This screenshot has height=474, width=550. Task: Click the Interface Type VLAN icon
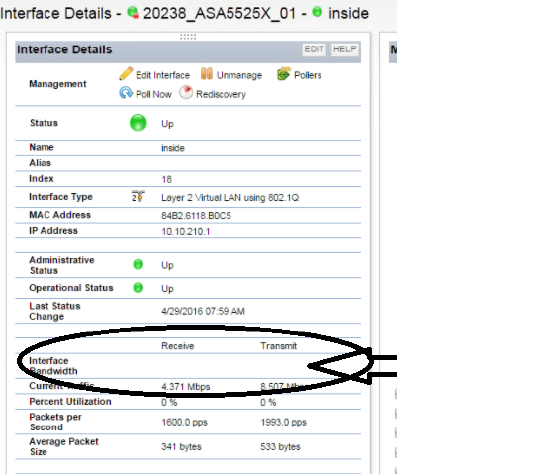click(x=138, y=196)
